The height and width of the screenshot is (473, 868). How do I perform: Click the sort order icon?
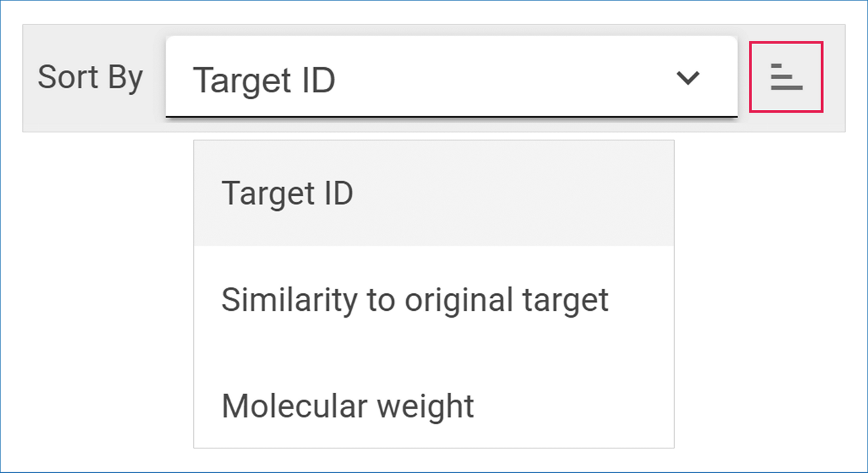[x=786, y=77]
